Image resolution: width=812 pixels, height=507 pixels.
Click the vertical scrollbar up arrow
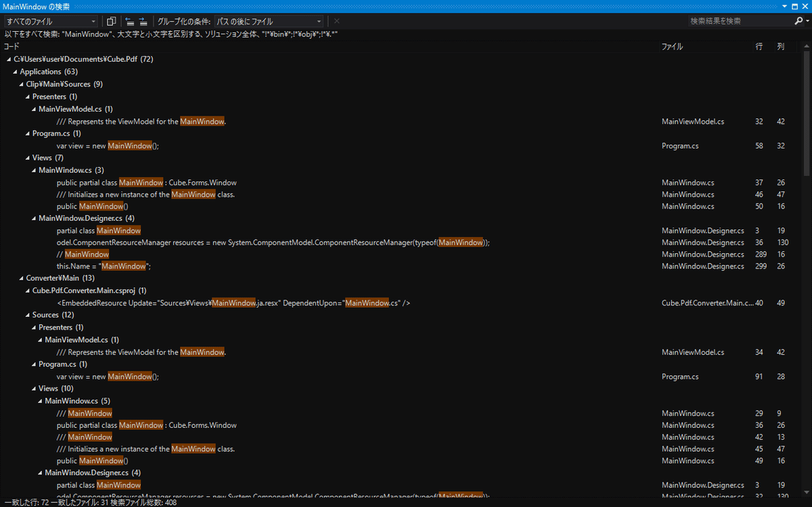[x=806, y=47]
